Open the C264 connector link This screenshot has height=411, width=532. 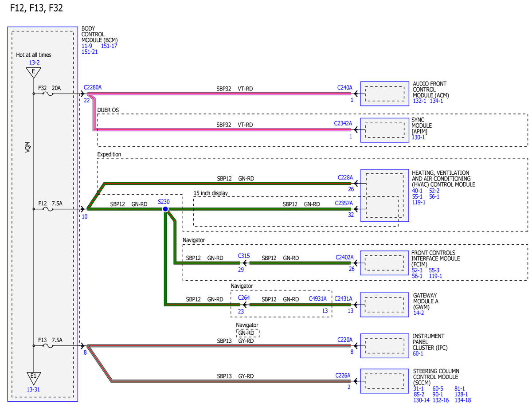click(244, 298)
